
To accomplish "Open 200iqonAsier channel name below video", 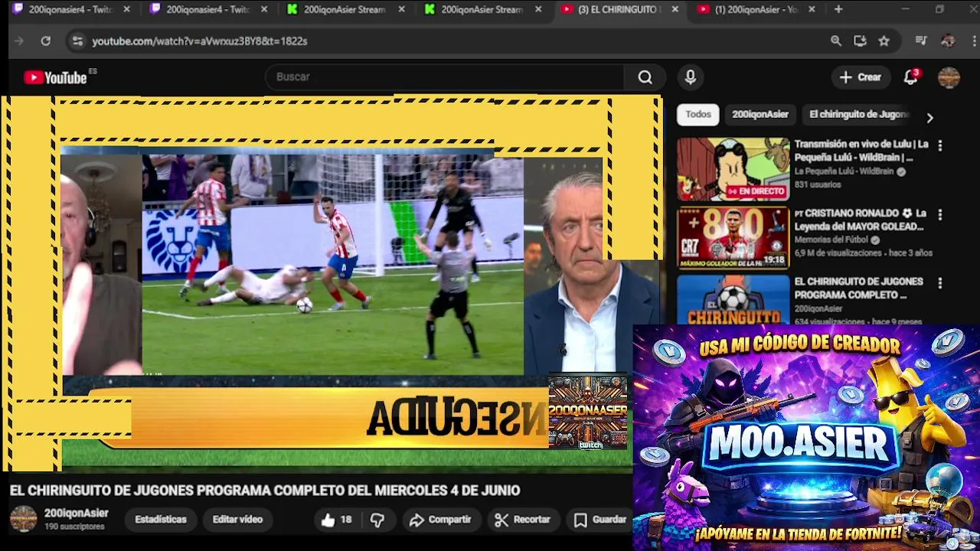I will [77, 514].
